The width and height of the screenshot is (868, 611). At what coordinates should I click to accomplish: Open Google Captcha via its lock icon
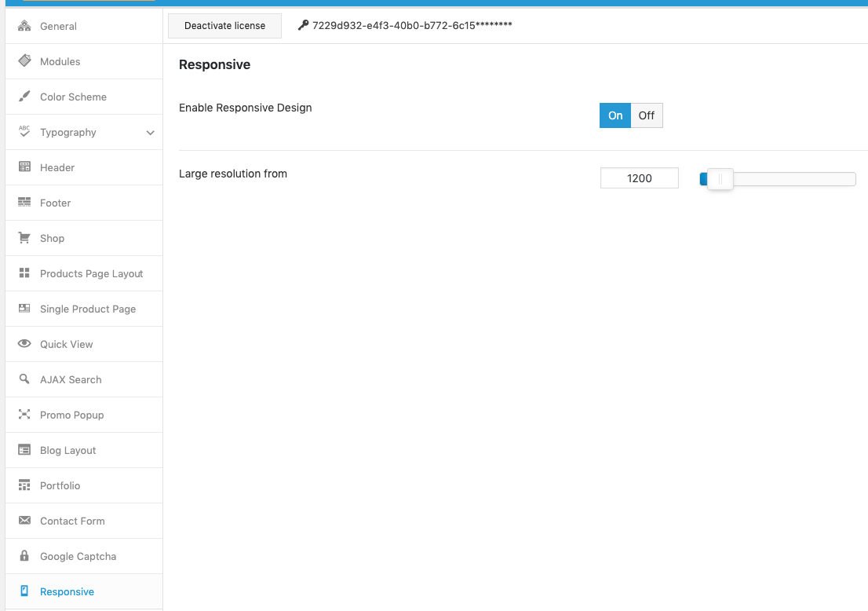[24, 555]
